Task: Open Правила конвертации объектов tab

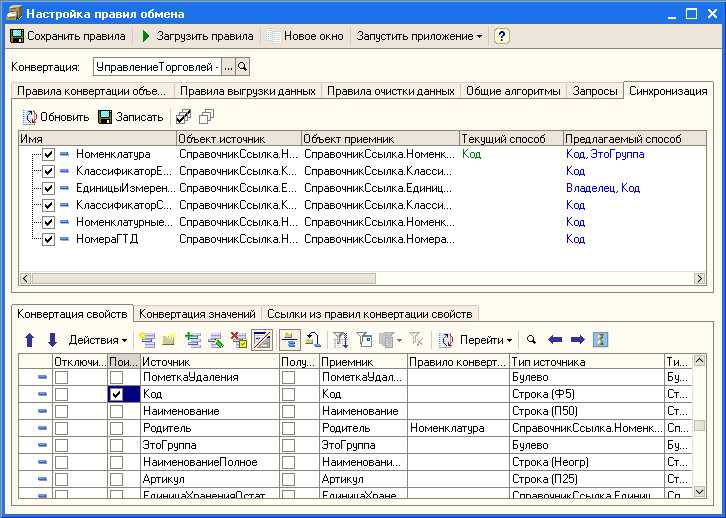Action: pyautogui.click(x=92, y=91)
